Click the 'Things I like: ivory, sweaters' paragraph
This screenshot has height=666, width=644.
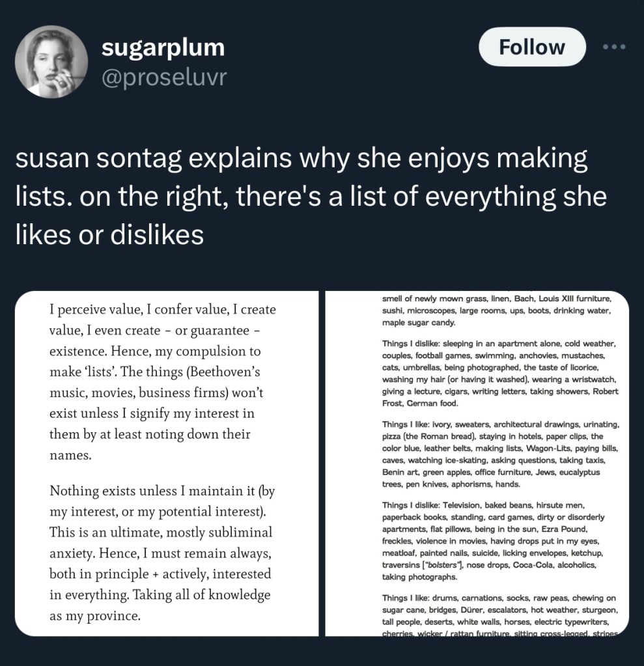(x=500, y=454)
